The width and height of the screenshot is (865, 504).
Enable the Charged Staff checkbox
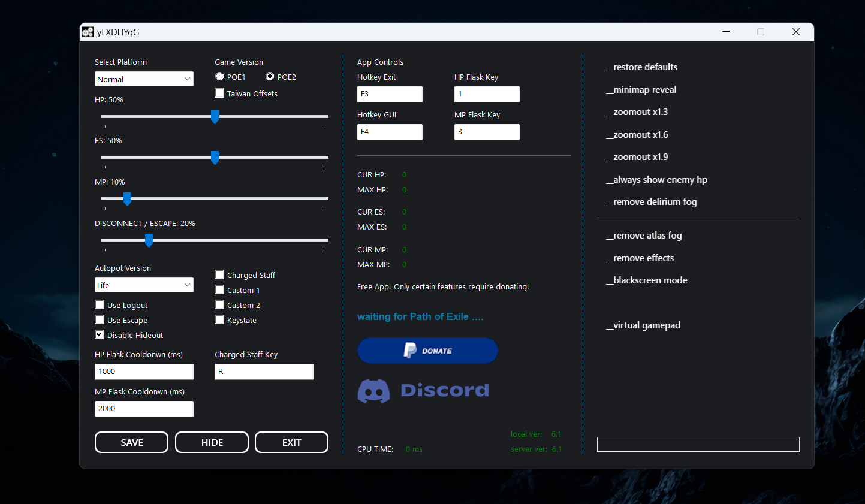point(220,275)
